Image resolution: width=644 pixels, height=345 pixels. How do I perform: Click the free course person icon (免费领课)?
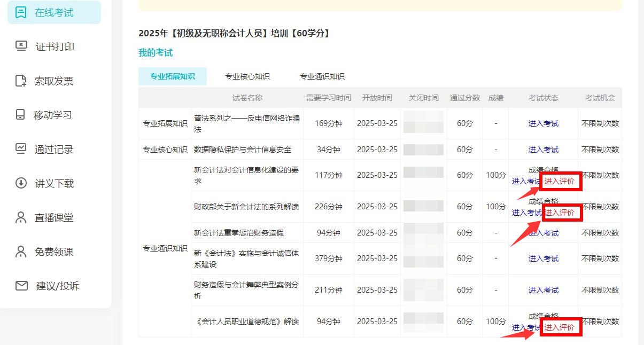click(21, 252)
